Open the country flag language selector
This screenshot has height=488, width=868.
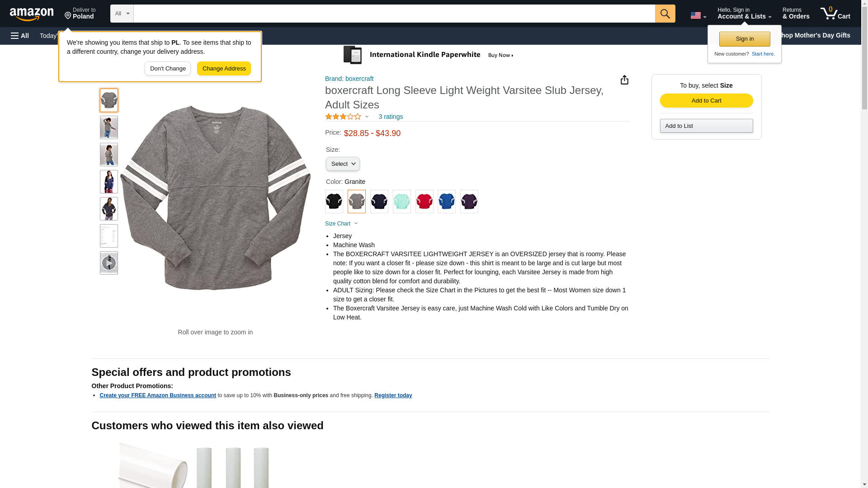[x=698, y=15]
